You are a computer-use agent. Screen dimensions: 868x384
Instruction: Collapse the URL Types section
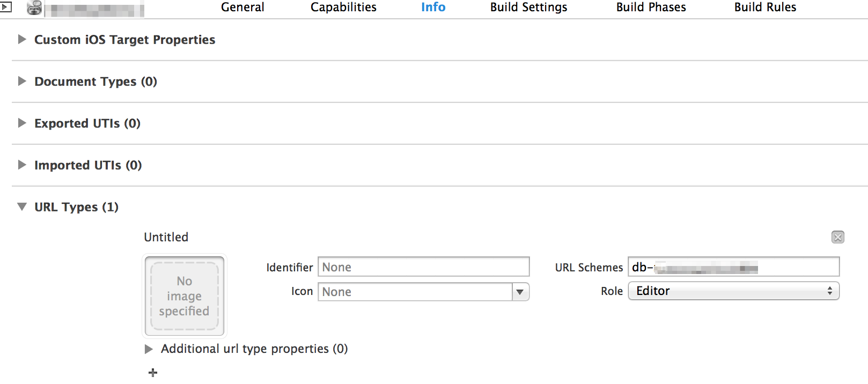tap(22, 206)
